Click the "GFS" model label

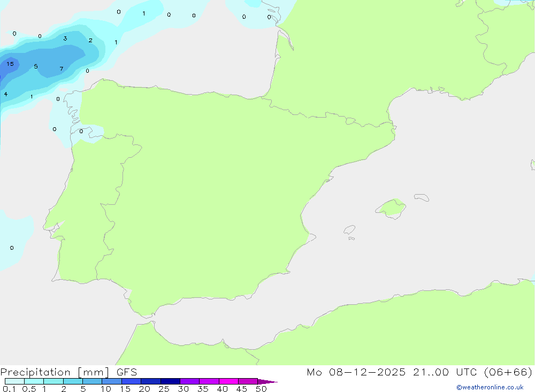point(127,372)
